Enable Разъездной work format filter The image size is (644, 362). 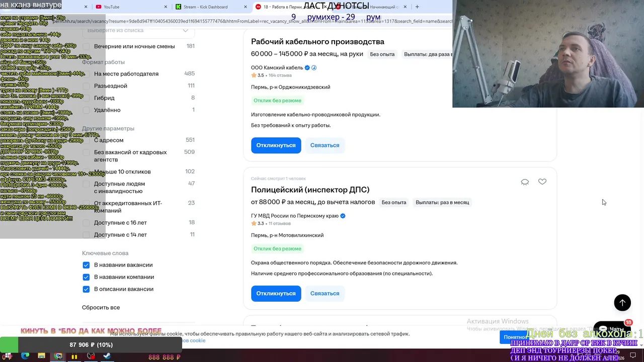tap(86, 86)
